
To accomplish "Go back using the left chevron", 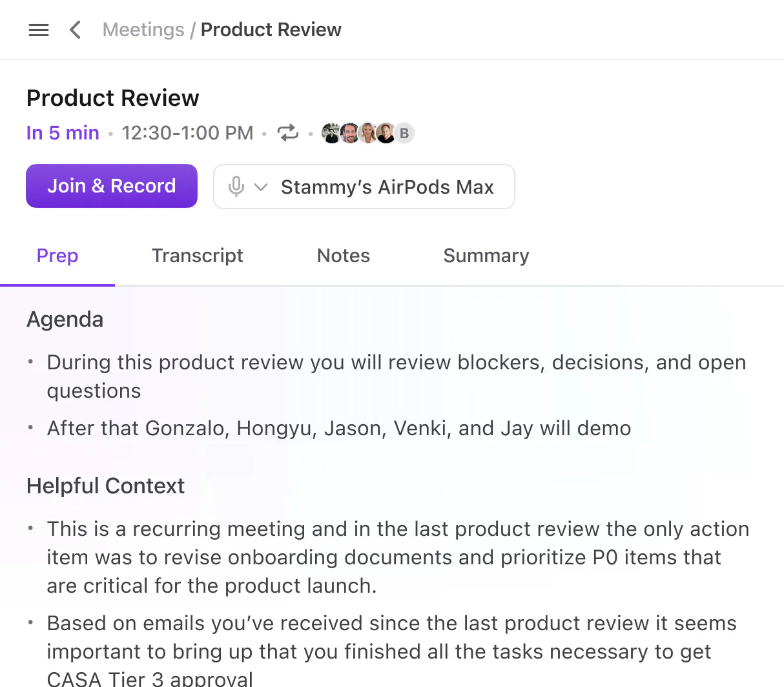I will pyautogui.click(x=75, y=30).
